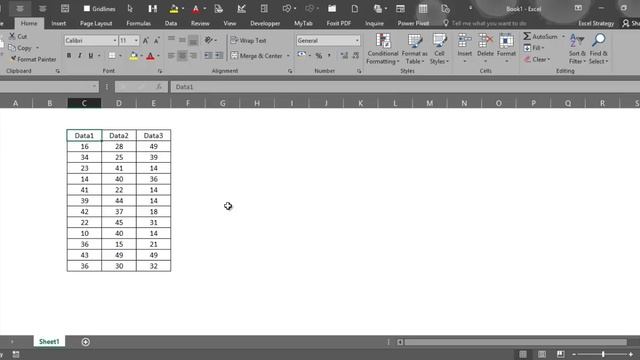This screenshot has width=640, height=360.
Task: Click Decrease Indent icon
Action: (x=208, y=56)
